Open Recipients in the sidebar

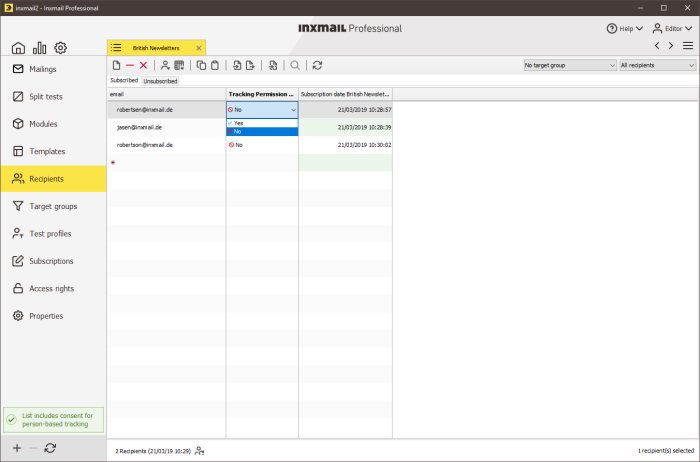point(53,179)
